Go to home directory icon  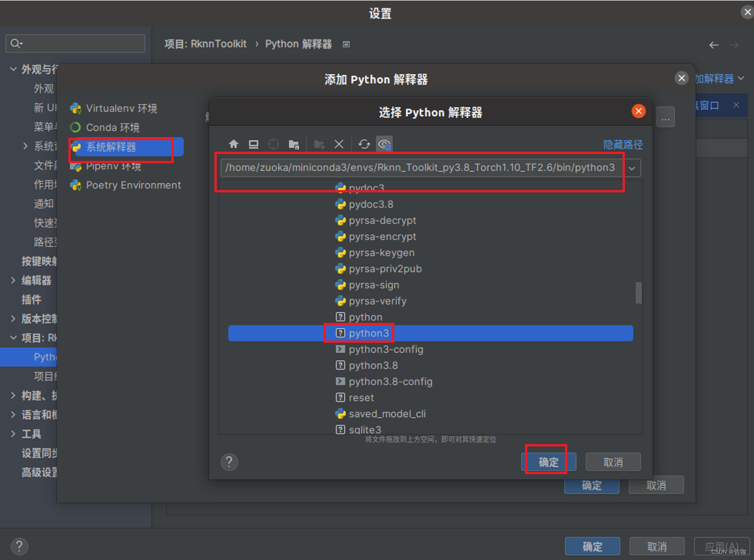point(234,144)
